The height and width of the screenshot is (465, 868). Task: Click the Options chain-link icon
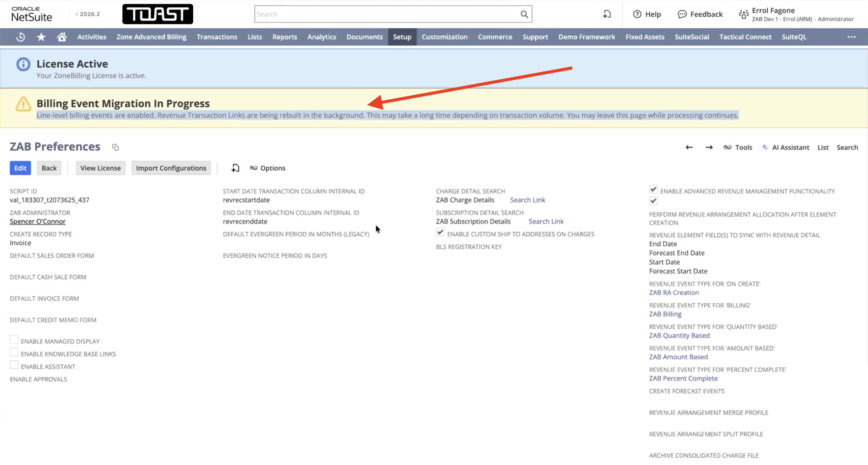pyautogui.click(x=253, y=168)
